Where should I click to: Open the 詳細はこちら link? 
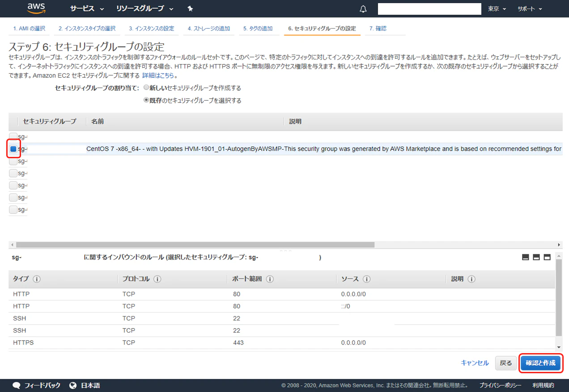[158, 76]
